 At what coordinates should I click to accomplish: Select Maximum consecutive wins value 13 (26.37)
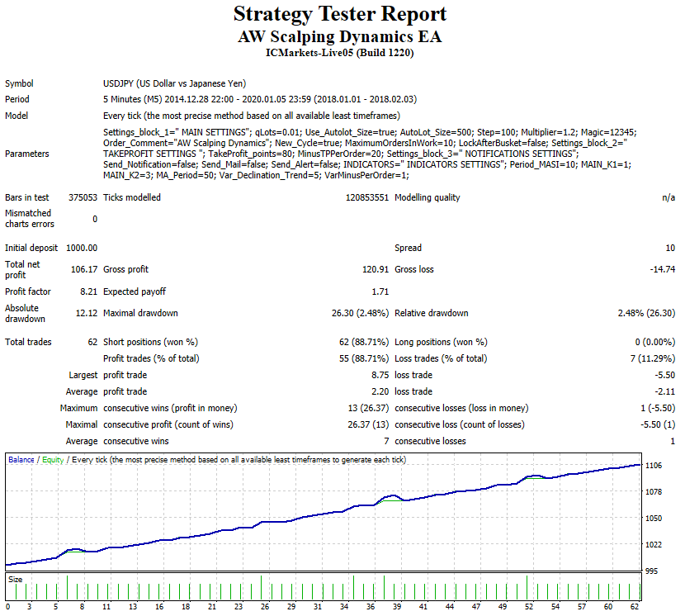tap(368, 409)
